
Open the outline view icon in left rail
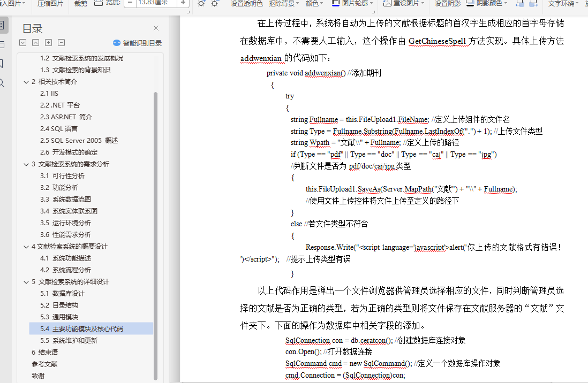(x=2, y=26)
